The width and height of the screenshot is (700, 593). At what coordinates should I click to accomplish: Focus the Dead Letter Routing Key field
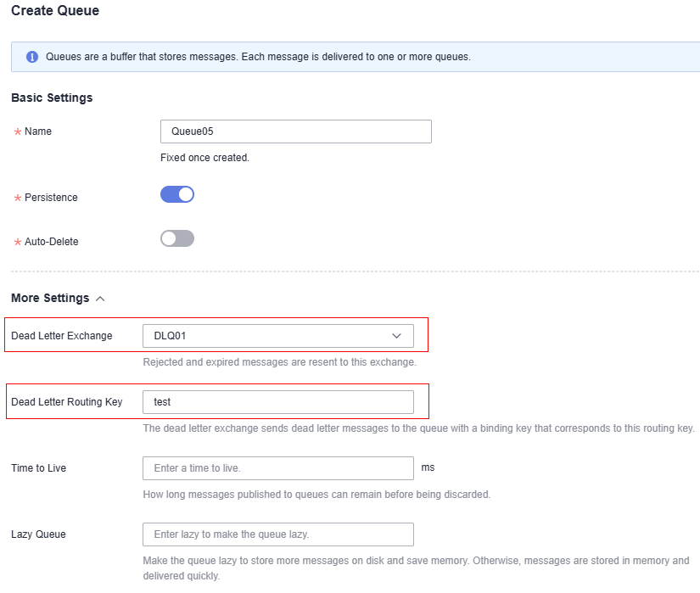pyautogui.click(x=278, y=402)
